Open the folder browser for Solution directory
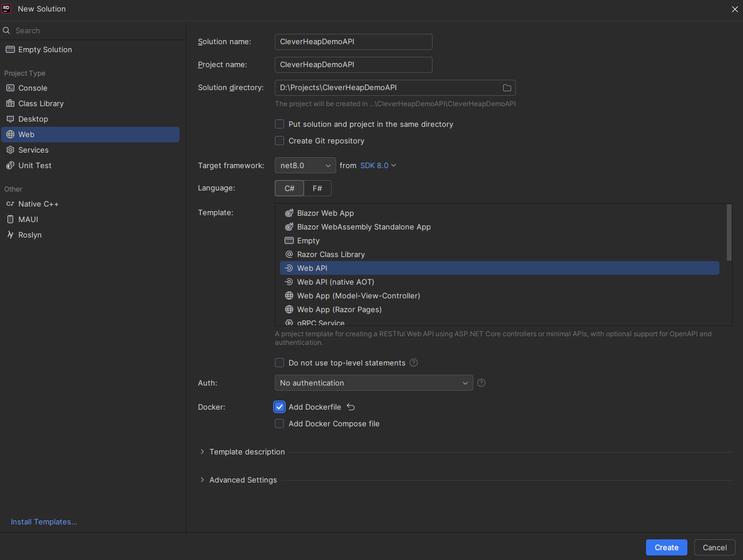 click(x=507, y=87)
